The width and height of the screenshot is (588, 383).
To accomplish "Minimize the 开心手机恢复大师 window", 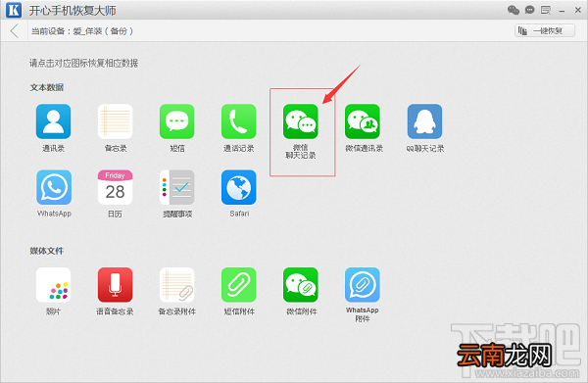I will [x=562, y=11].
